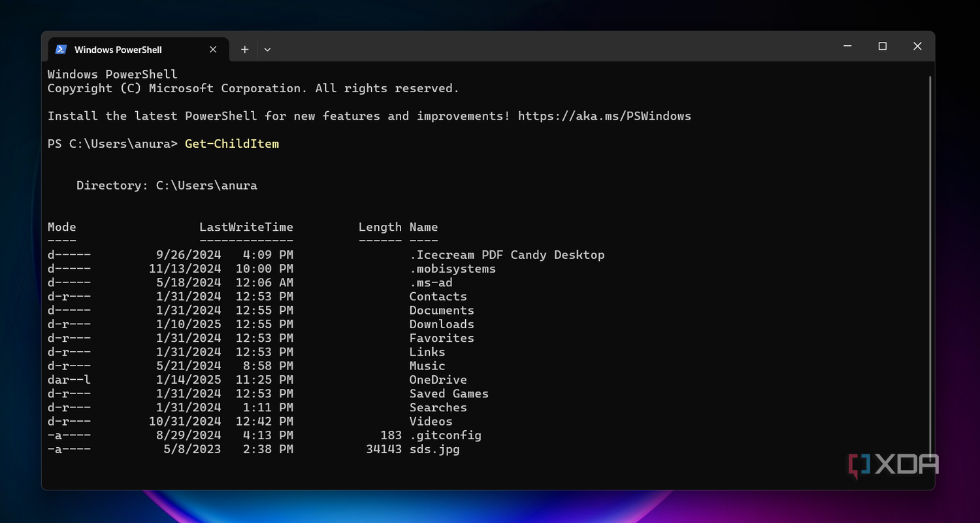Click the sds.jpg file name

click(434, 449)
